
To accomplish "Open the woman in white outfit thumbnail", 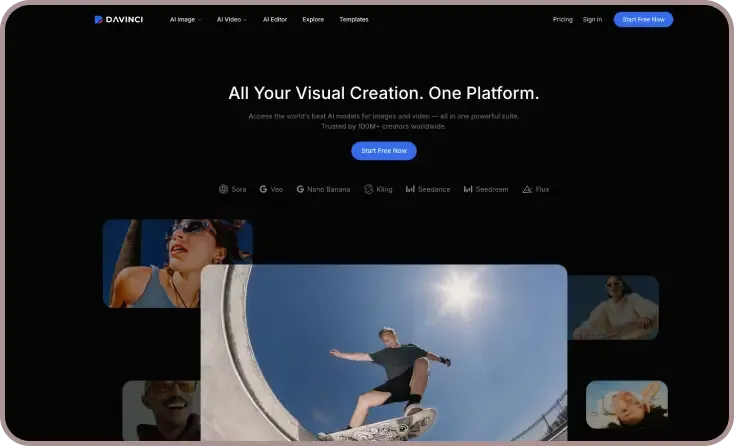I will coord(613,307).
